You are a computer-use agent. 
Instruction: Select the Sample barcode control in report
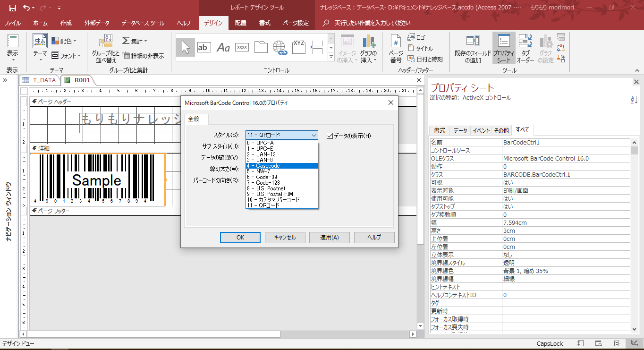[x=98, y=179]
